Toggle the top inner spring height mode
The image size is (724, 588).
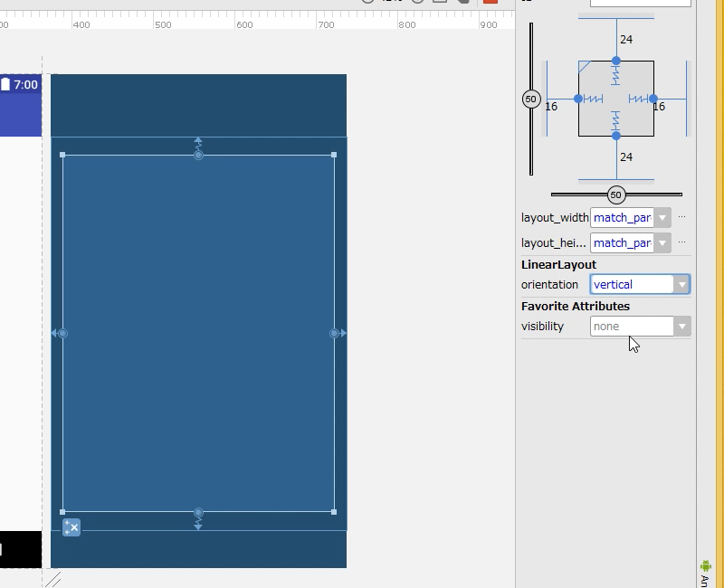(x=615, y=75)
